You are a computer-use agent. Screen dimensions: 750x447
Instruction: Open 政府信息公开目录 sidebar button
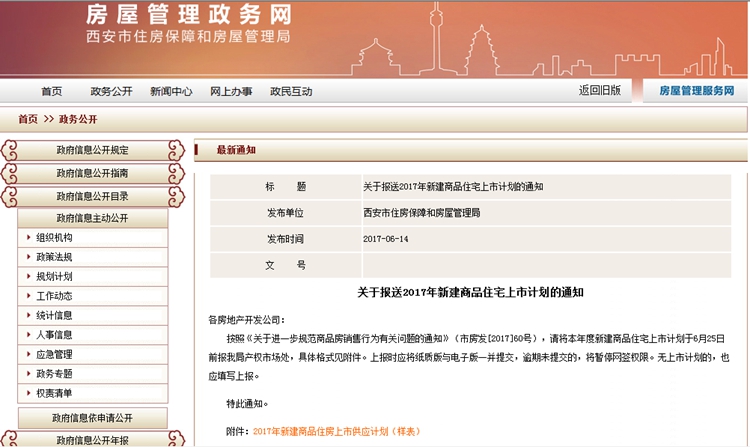[92, 196]
